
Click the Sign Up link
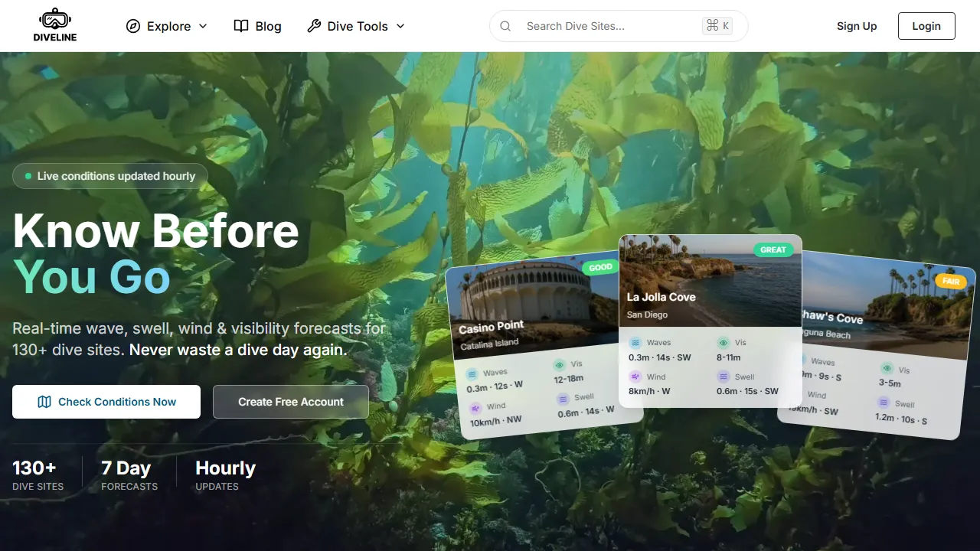[857, 25]
